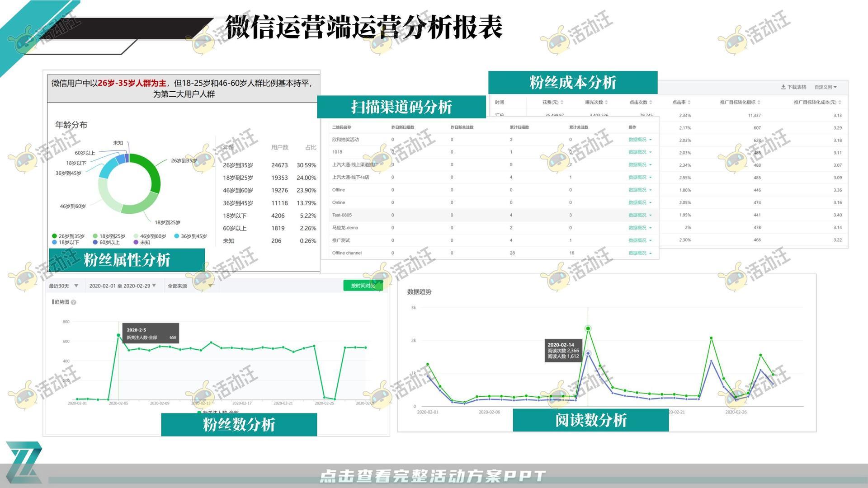Viewport: 868px width, 488px height.
Task: Toggle the 36岁到45岁 legend dot
Action: pos(176,236)
